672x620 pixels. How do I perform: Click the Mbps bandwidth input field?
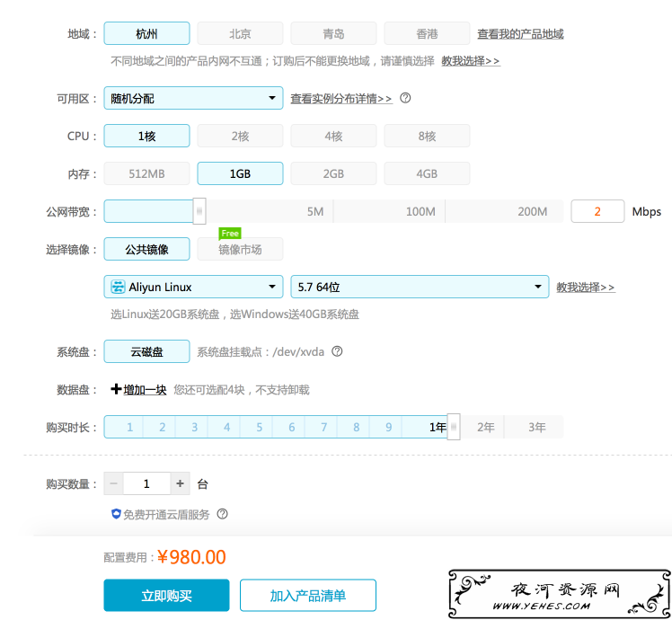[x=597, y=211]
